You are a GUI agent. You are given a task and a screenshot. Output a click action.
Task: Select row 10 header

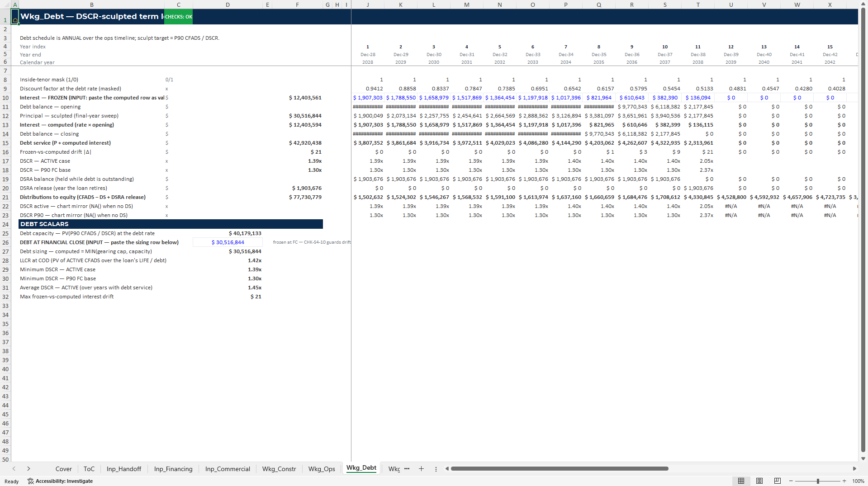tap(5, 98)
